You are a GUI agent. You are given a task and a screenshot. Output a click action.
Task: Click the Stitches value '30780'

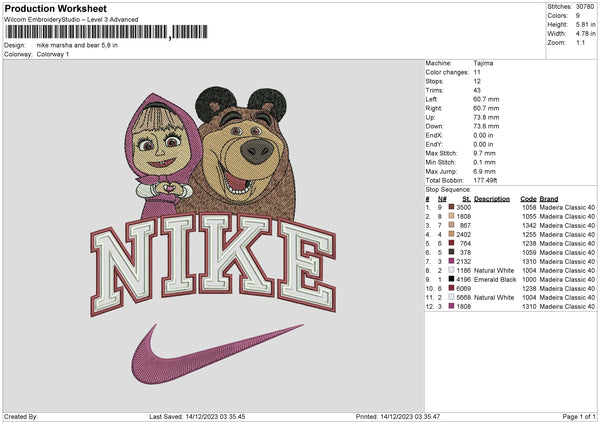point(585,7)
